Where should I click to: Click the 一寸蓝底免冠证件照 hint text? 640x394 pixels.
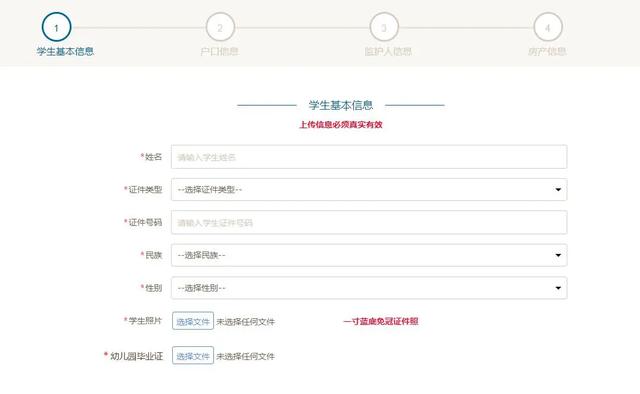tap(380, 321)
